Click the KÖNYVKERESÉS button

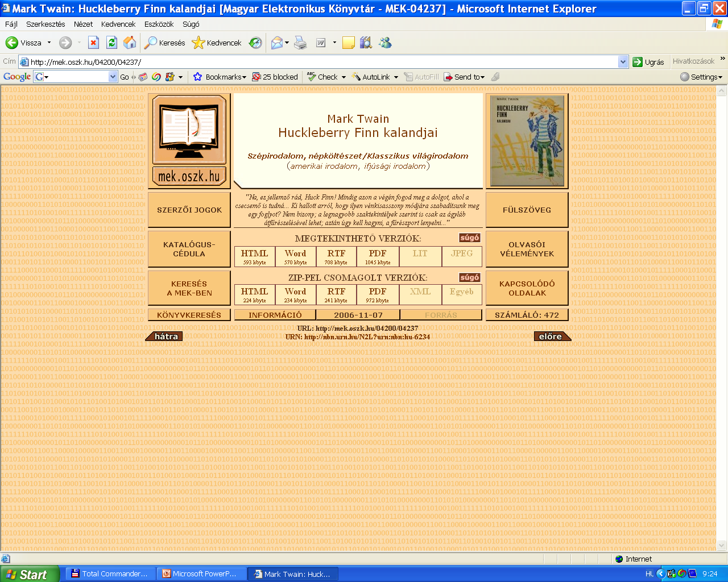(x=189, y=315)
